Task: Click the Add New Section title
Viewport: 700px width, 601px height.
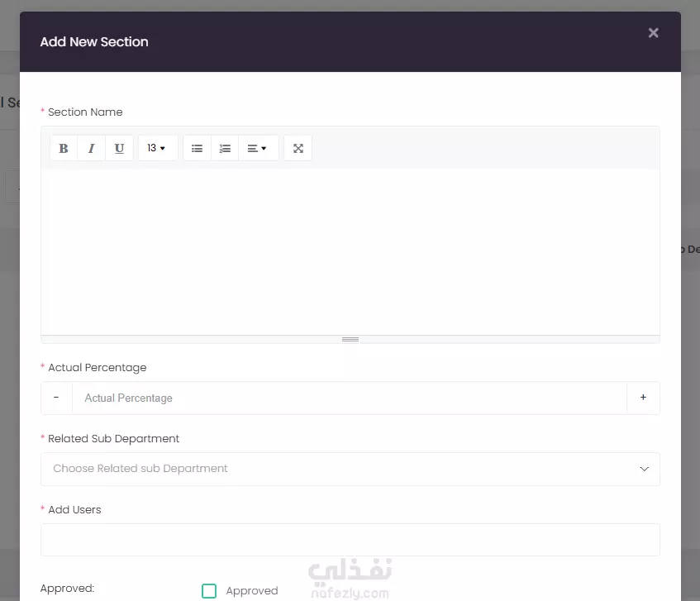Action: [94, 41]
